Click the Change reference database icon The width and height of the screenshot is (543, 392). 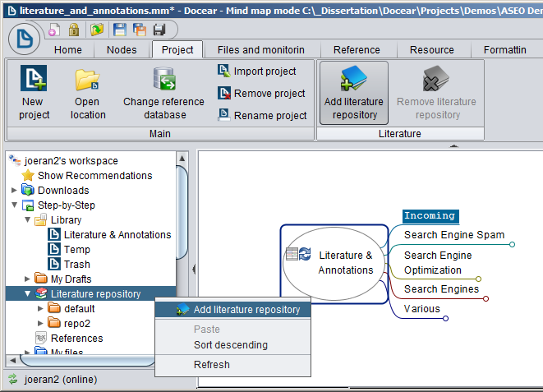click(164, 79)
